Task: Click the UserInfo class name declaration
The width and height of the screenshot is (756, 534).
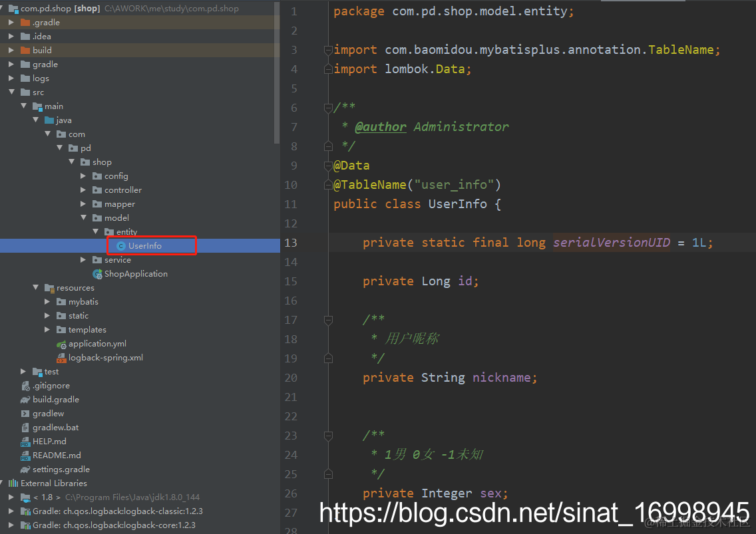Action: pyautogui.click(x=458, y=204)
